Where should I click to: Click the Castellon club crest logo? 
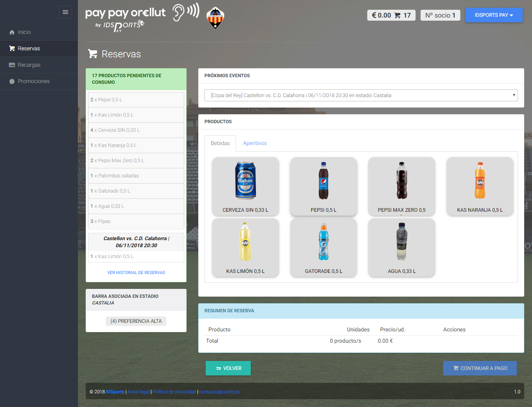(215, 18)
